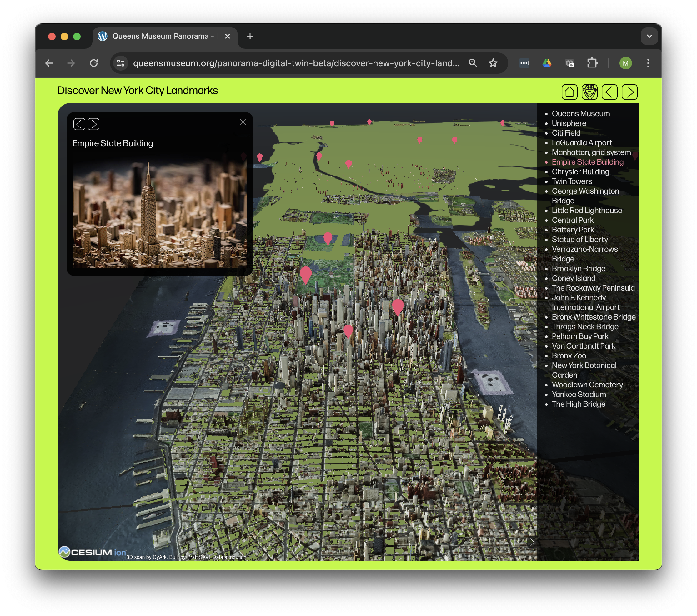The width and height of the screenshot is (697, 616).
Task: Select Chrysler Building landmark
Action: pyautogui.click(x=580, y=172)
